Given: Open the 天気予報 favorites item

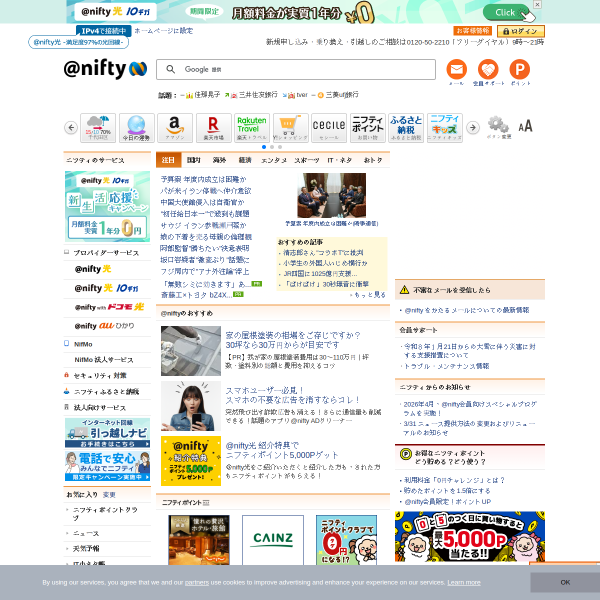Looking at the screenshot, I should click(86, 548).
